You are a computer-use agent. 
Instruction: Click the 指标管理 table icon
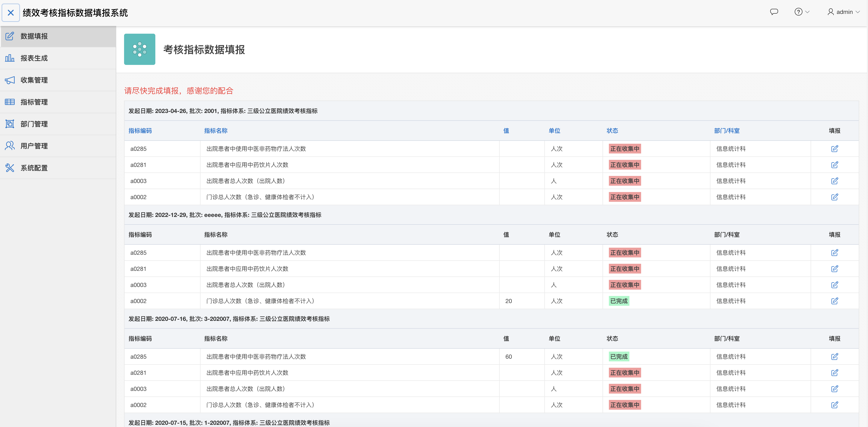pyautogui.click(x=10, y=102)
